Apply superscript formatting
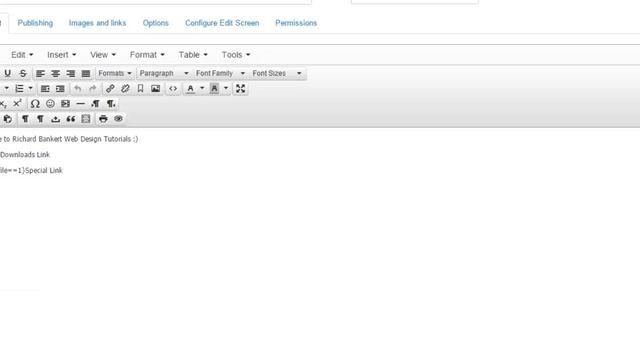 [x=17, y=104]
